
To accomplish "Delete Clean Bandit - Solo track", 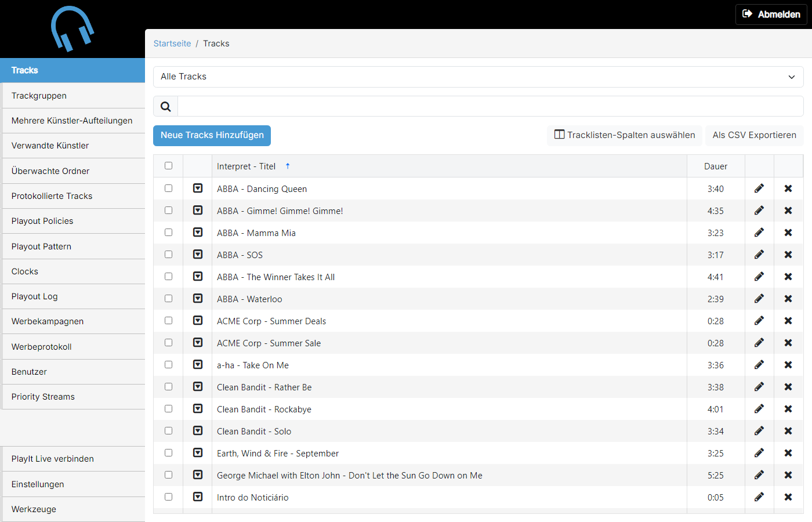I will [x=788, y=431].
